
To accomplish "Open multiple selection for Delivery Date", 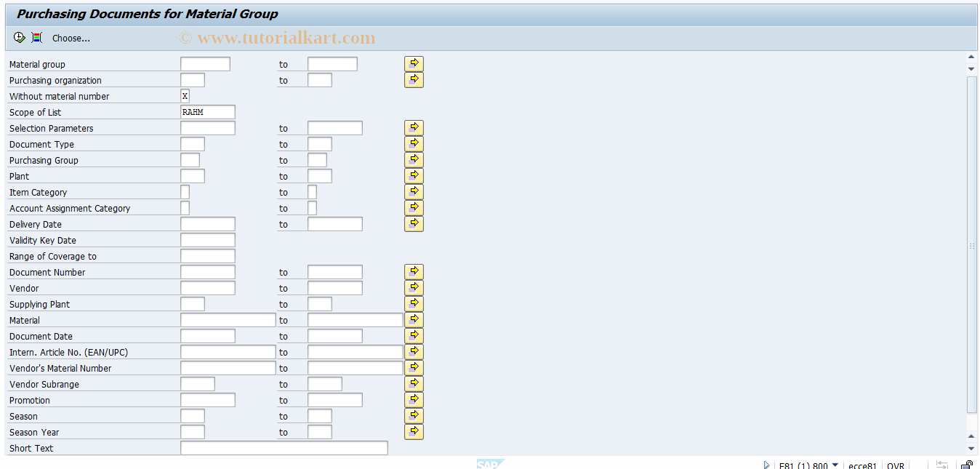I will (x=413, y=223).
